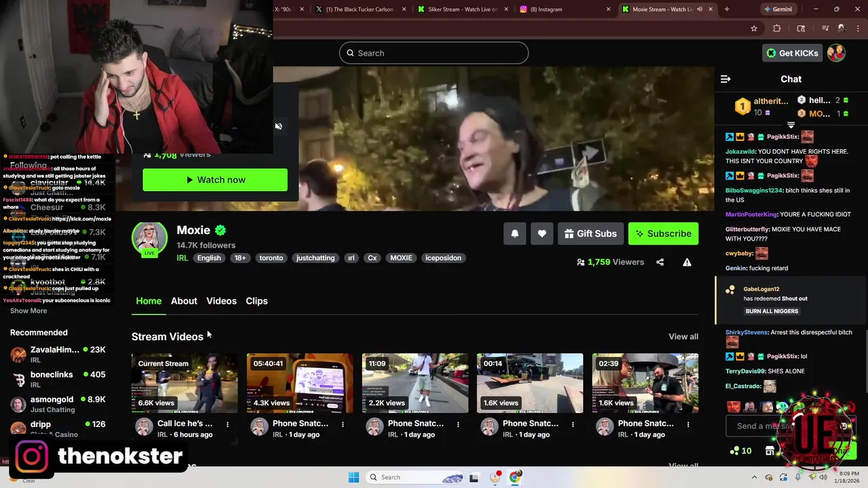Click the taskbar volume speaker icon
This screenshot has width=868, height=488.
pyautogui.click(x=823, y=477)
